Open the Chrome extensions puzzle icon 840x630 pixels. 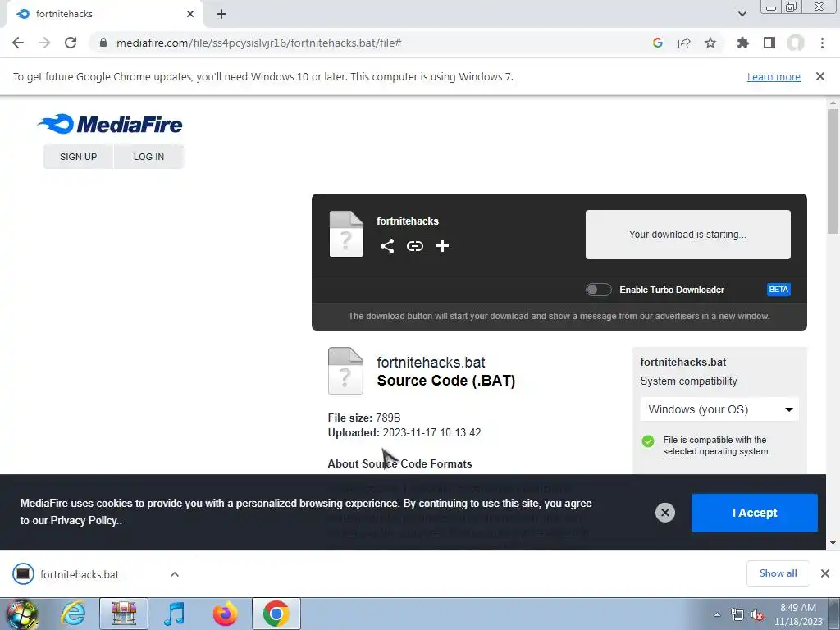pos(742,43)
